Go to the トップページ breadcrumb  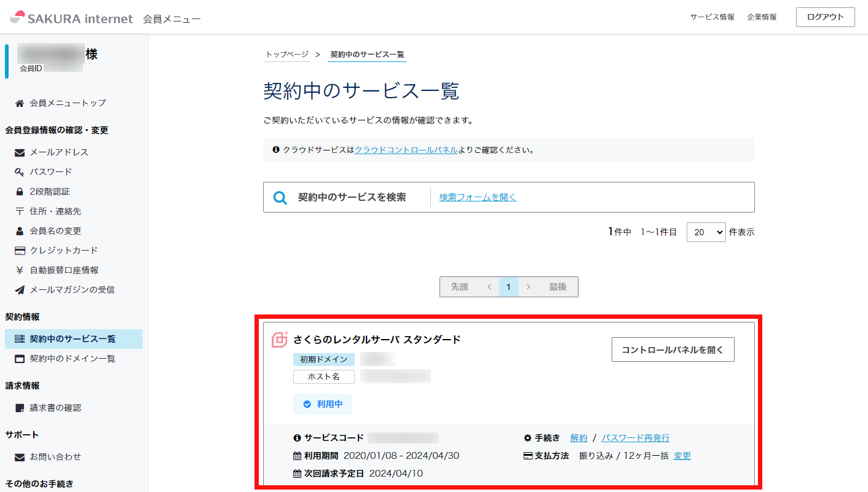[x=287, y=54]
